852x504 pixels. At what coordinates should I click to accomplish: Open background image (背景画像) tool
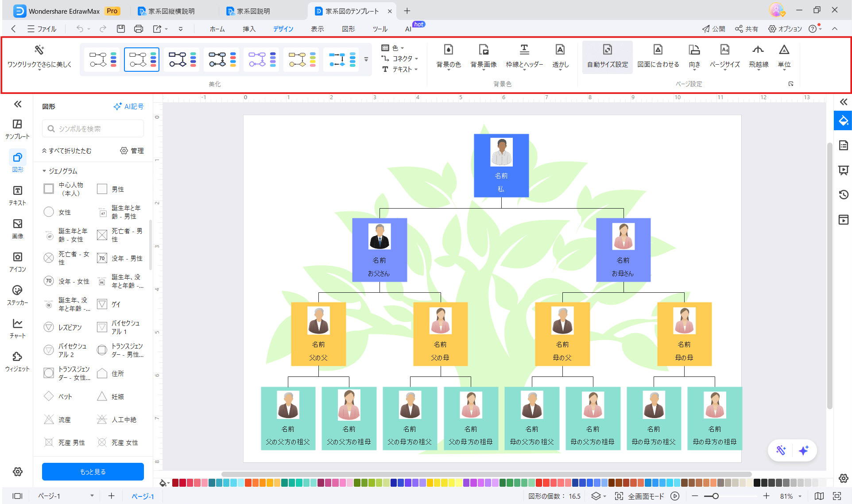(483, 50)
